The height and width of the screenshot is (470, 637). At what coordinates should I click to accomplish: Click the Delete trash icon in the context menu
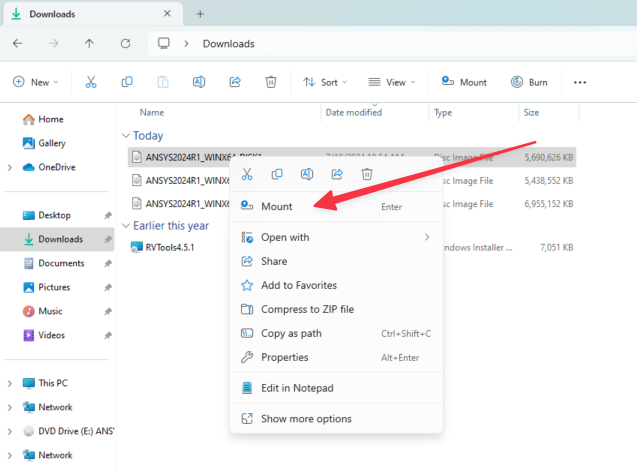tap(367, 174)
